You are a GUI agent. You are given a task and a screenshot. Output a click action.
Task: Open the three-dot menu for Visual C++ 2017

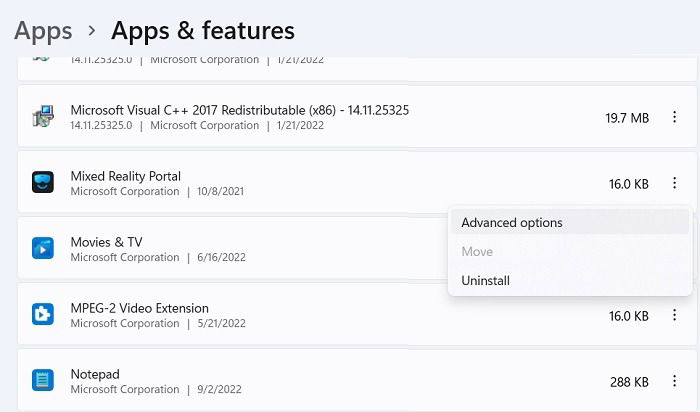(673, 118)
